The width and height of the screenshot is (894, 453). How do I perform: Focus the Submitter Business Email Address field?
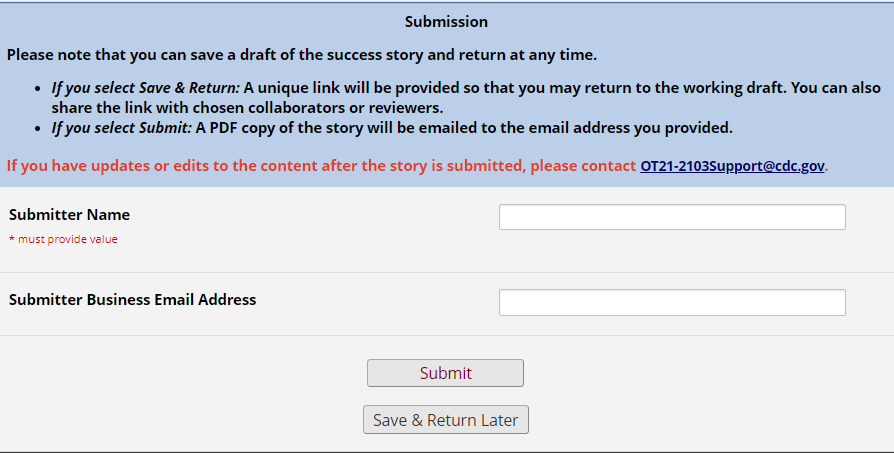(671, 302)
